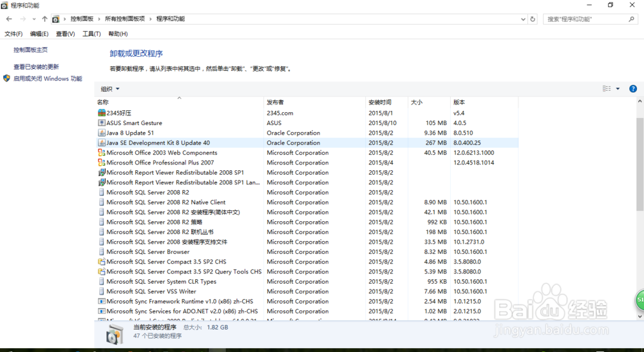This screenshot has height=352, width=644.
Task: Click the change view layout icon
Action: point(607,88)
